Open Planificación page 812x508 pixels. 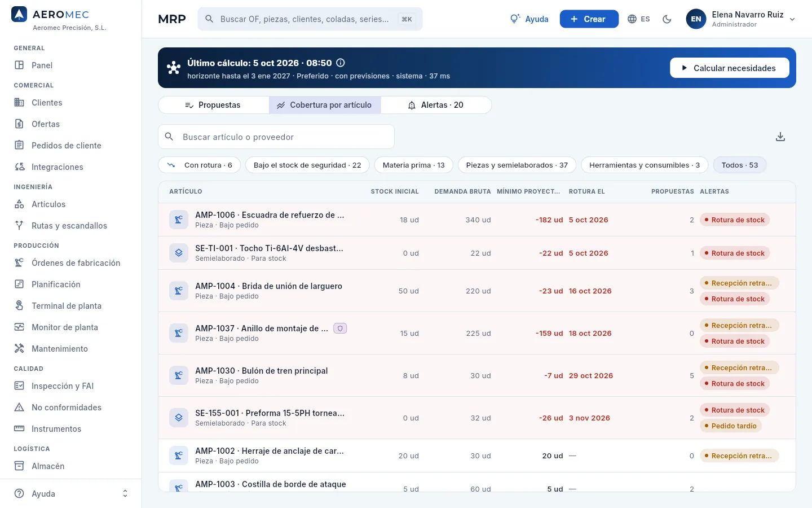pos(70,284)
